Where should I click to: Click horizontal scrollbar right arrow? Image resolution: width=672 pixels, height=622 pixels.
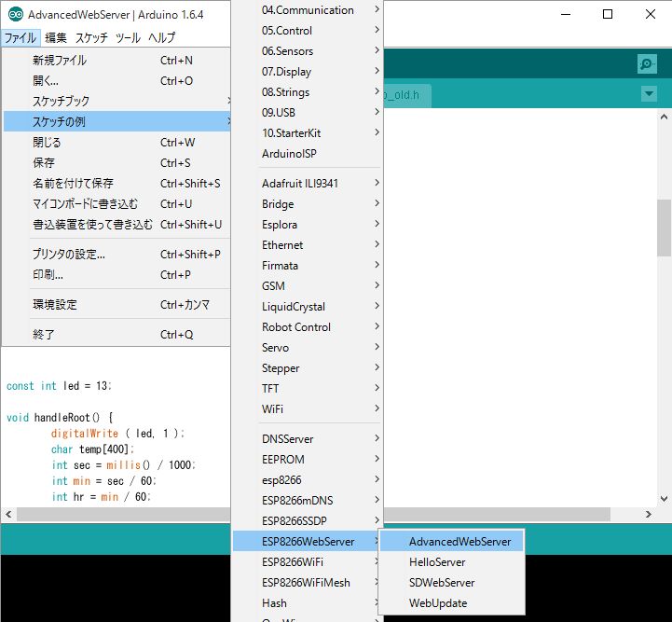(x=649, y=514)
